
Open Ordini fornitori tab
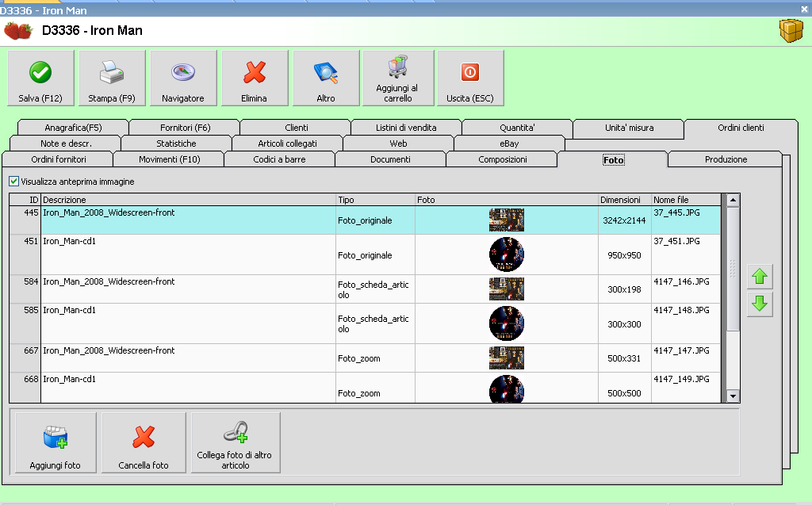coord(59,159)
